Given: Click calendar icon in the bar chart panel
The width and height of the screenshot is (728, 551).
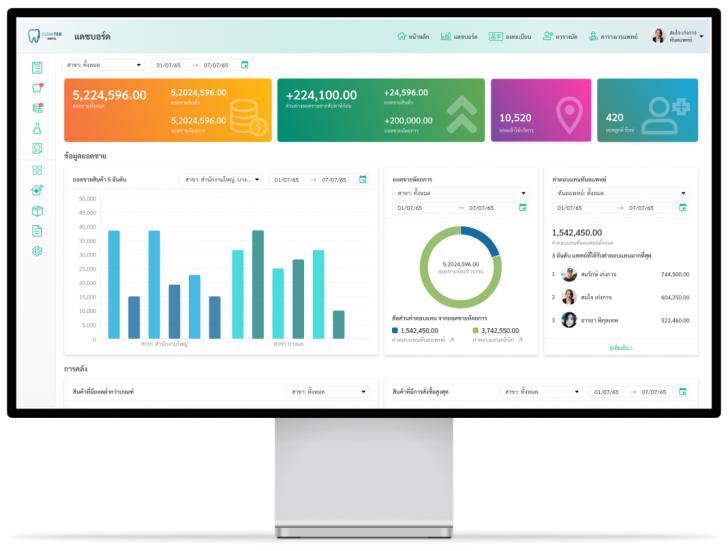Looking at the screenshot, I should click(x=363, y=179).
